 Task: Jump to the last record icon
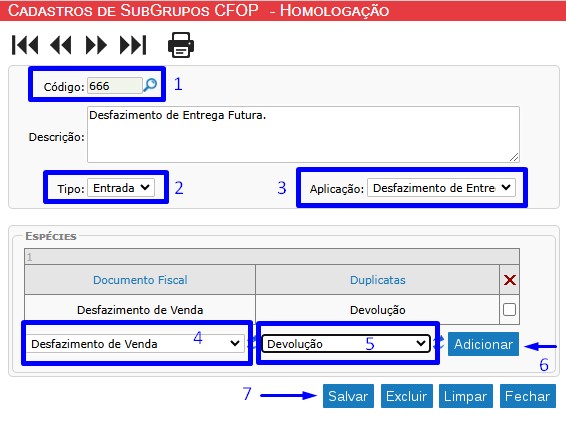(133, 45)
